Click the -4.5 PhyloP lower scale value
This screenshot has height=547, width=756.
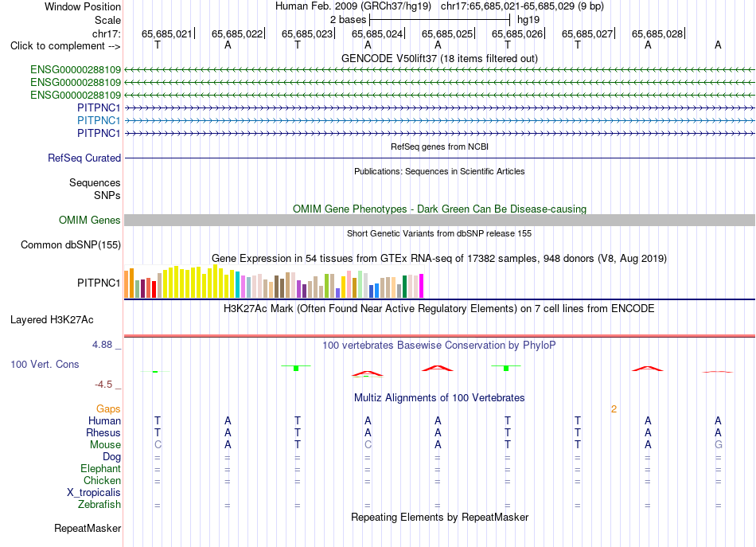tap(103, 384)
